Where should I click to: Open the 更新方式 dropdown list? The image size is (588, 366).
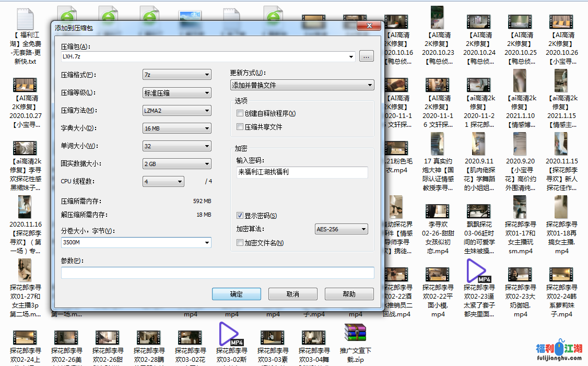point(302,85)
